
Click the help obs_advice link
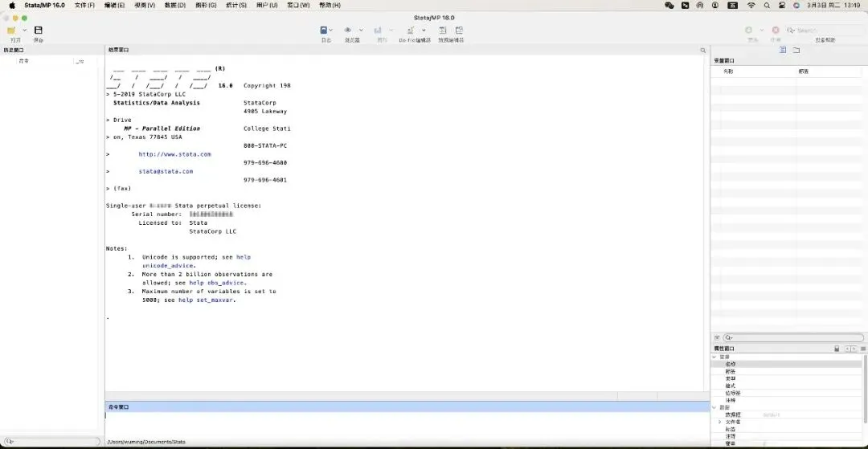(x=218, y=283)
